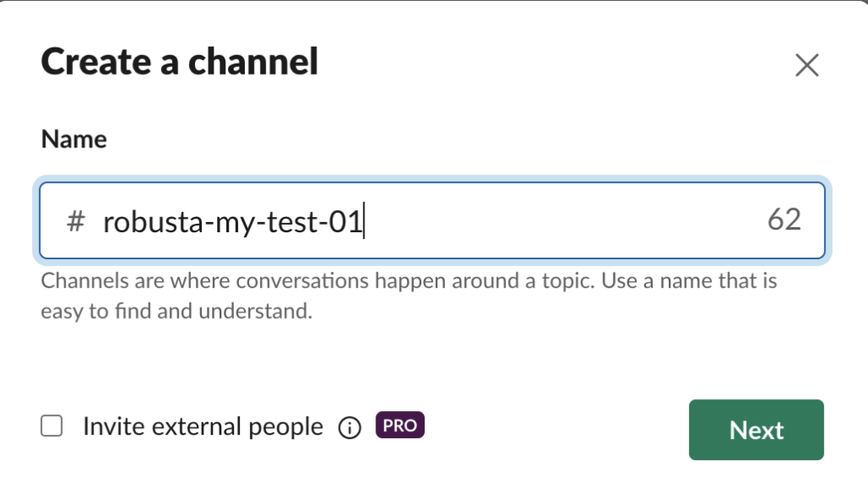Click the "easy to find and understand" text
This screenshot has width=868, height=478.
coord(177,311)
